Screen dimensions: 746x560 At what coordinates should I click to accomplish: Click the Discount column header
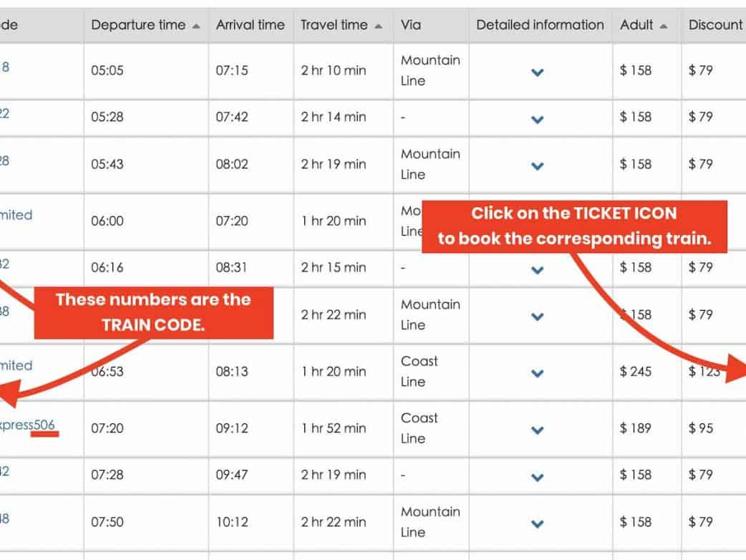click(x=714, y=25)
